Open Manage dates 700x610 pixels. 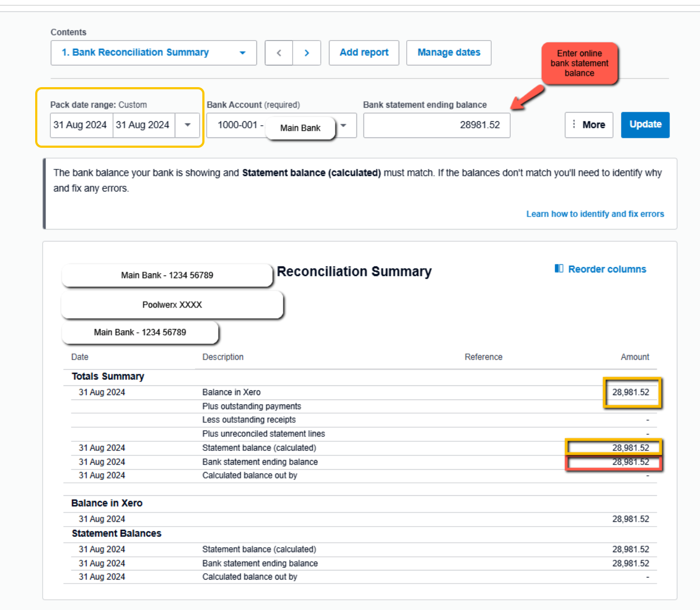[x=449, y=53]
